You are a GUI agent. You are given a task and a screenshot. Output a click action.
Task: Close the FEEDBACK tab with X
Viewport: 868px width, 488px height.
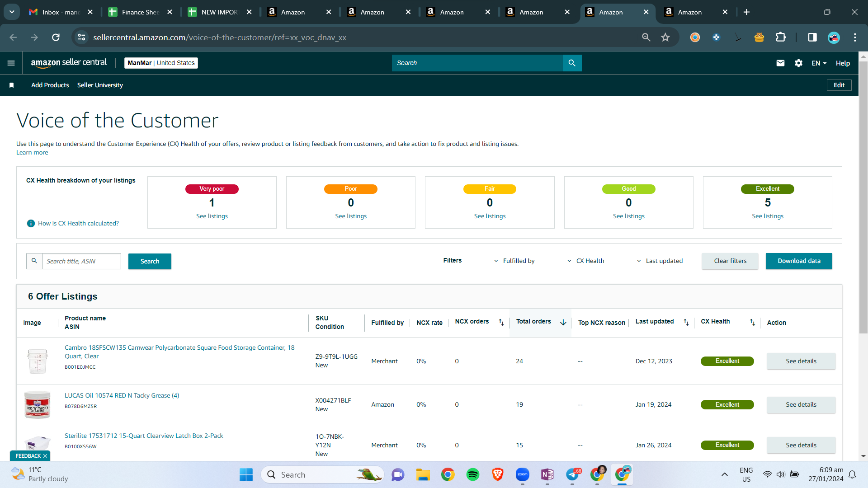45,456
